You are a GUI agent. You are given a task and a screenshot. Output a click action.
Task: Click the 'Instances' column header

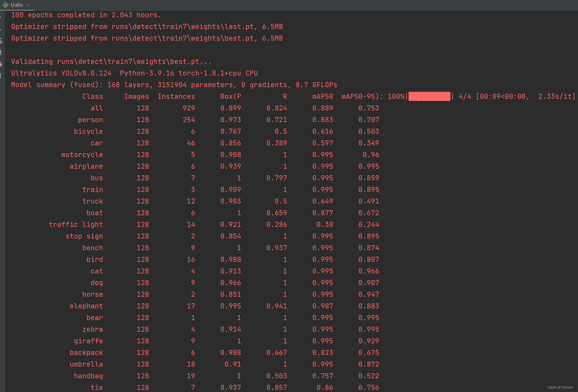176,96
